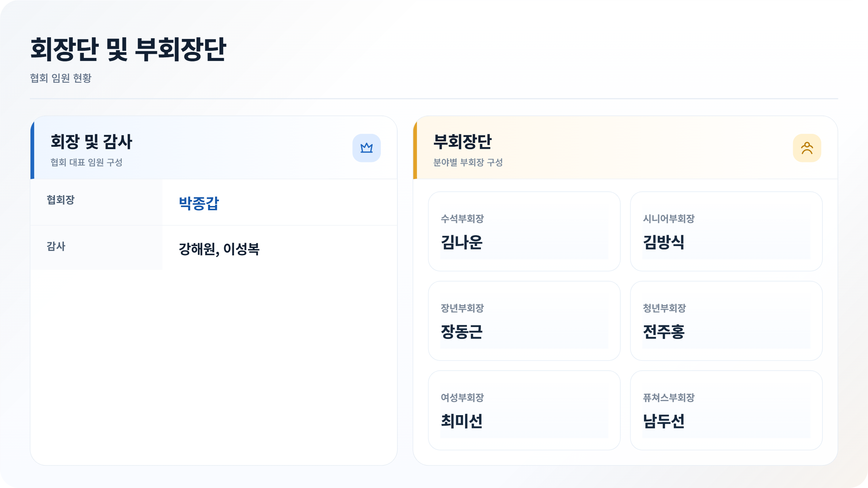Click the 협회장 name 박종갑
868x488 pixels.
click(x=199, y=203)
